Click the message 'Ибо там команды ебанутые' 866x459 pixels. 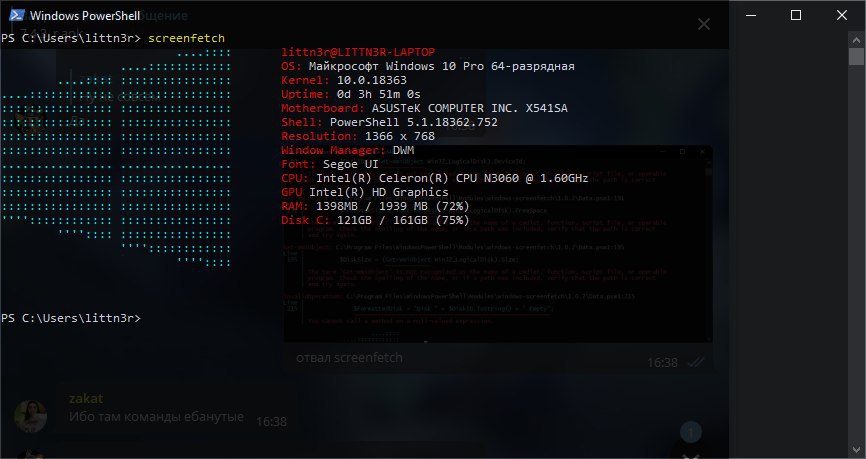click(156, 416)
